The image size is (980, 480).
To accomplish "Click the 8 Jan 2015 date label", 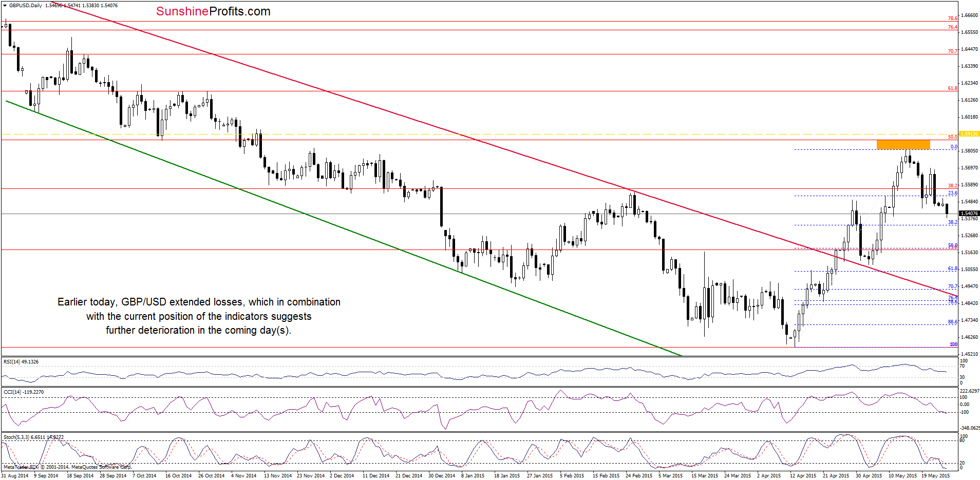I will pyautogui.click(x=473, y=475).
